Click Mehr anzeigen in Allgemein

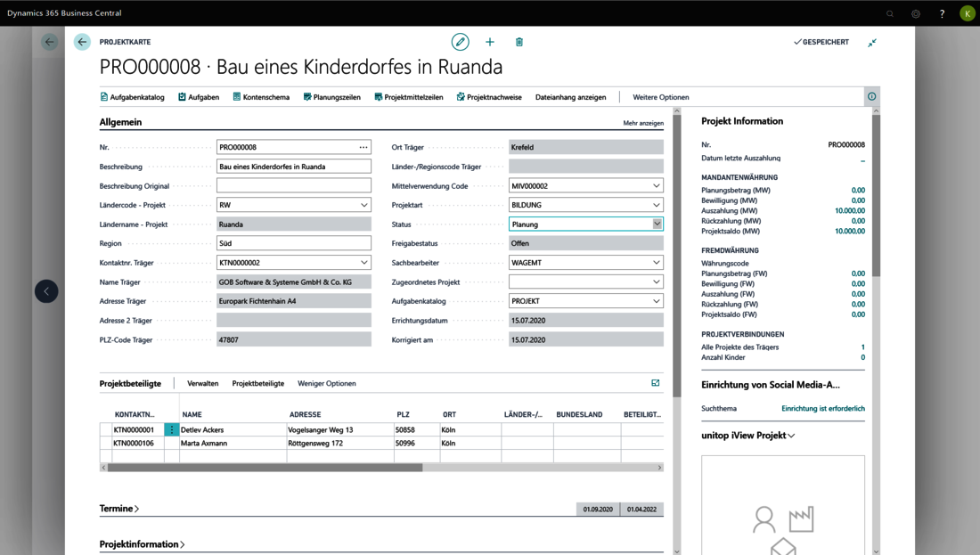[x=643, y=123]
